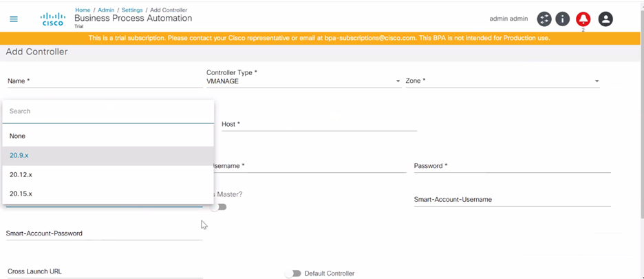Click the Password input field
This screenshot has height=279, width=644.
pos(512,166)
